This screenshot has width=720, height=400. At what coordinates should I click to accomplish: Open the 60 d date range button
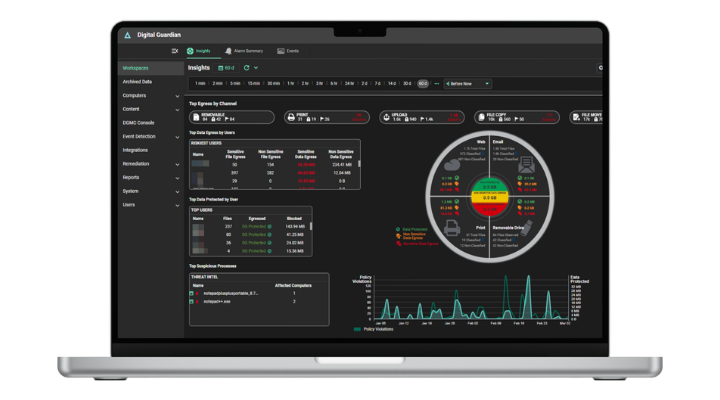pos(227,68)
